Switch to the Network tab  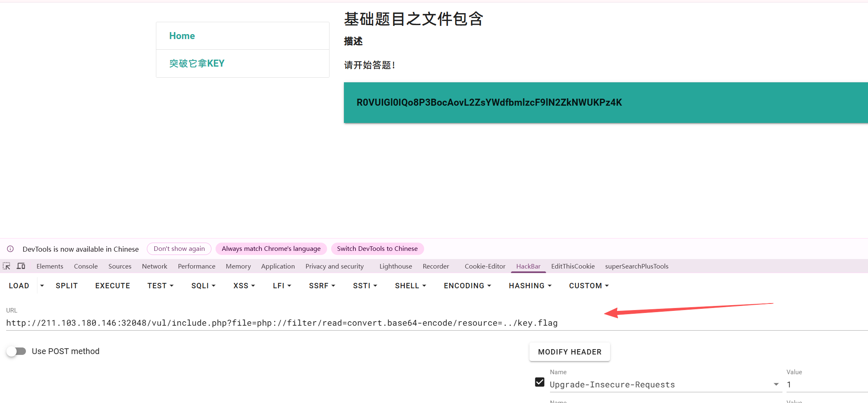154,266
